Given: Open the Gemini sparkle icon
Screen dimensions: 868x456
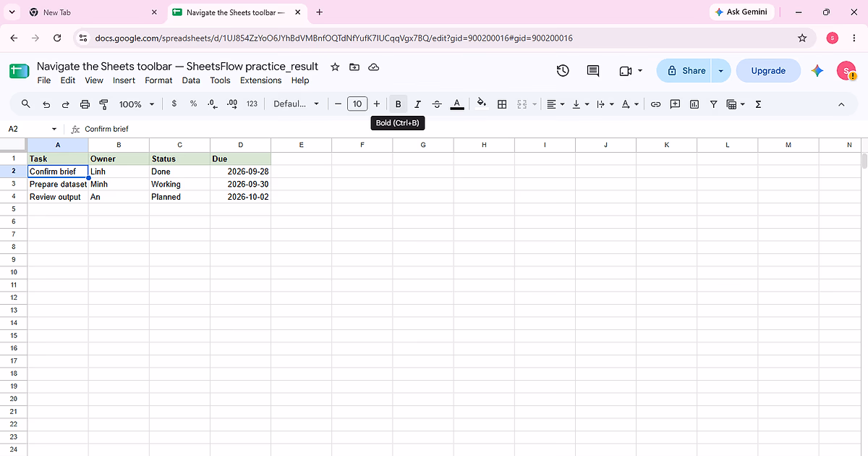Looking at the screenshot, I should (x=817, y=71).
